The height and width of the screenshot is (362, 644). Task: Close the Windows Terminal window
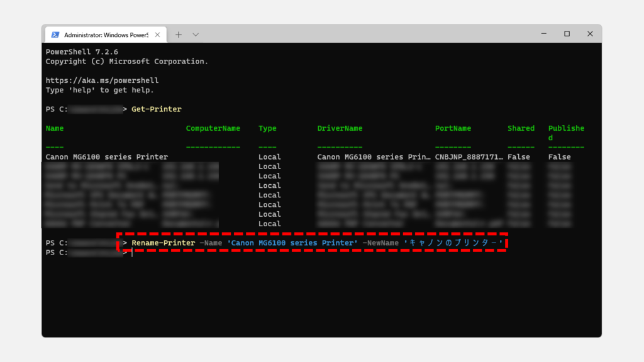click(x=590, y=34)
